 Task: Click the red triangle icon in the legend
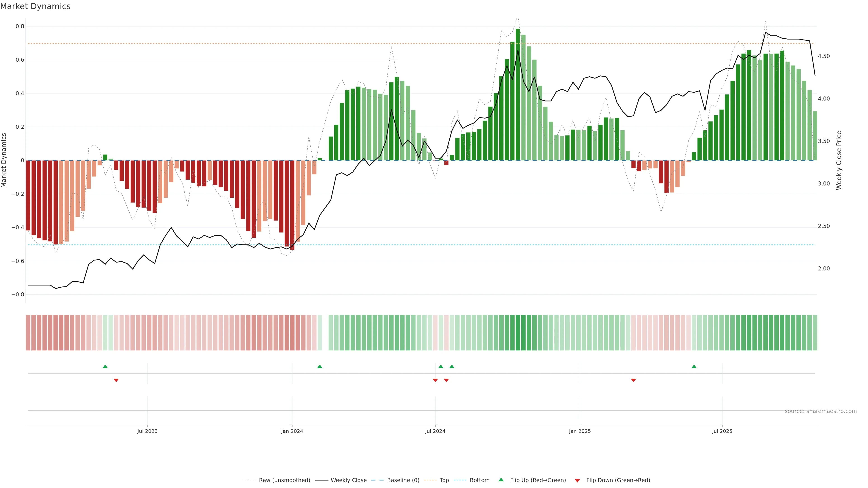coord(577,480)
